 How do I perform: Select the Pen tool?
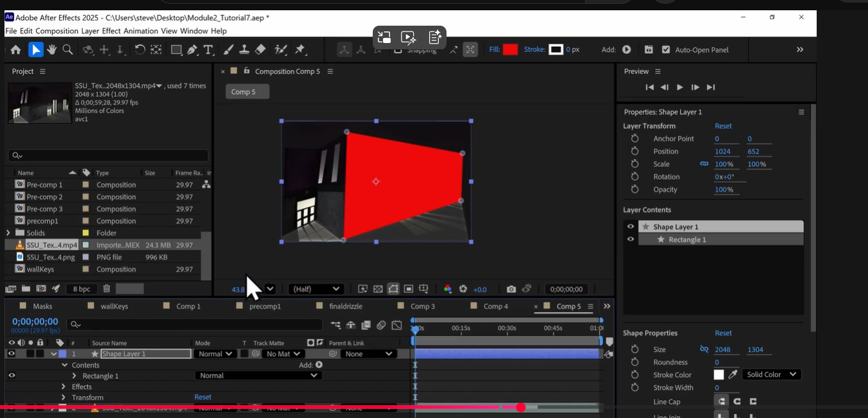point(192,49)
